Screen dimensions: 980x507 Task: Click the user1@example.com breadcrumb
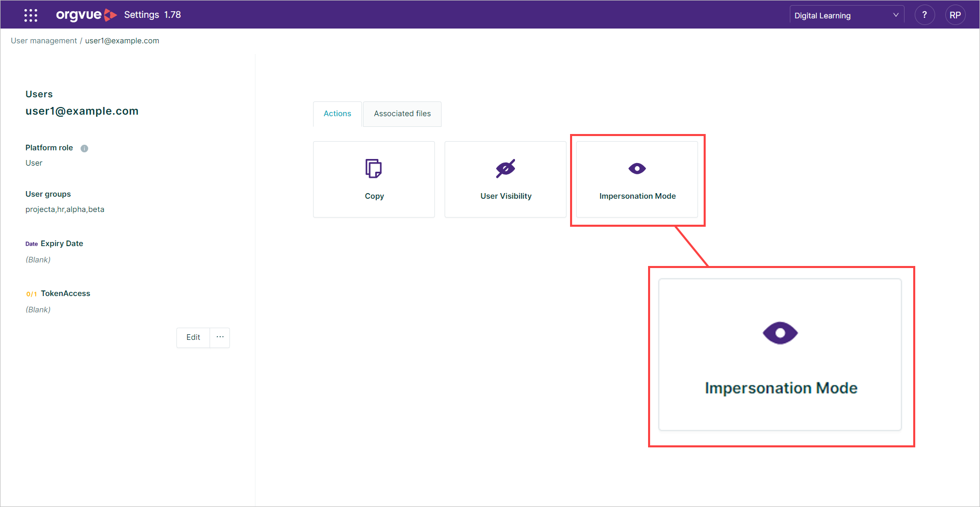[122, 41]
